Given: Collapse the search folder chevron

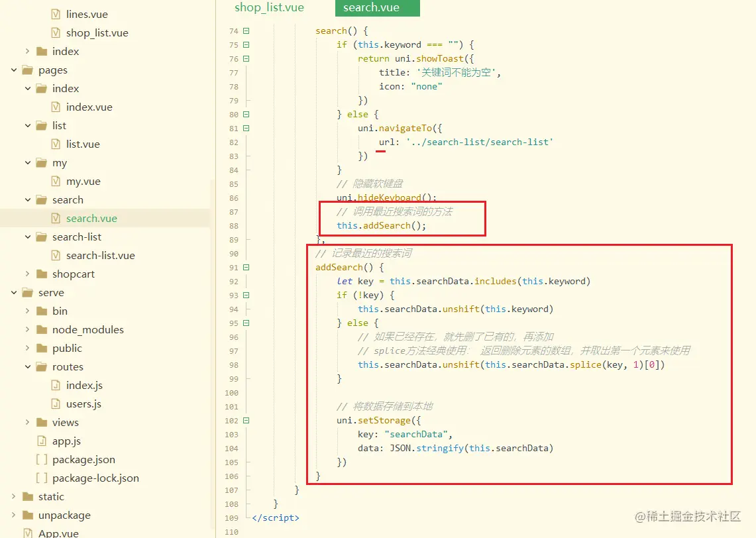Looking at the screenshot, I should (x=28, y=199).
